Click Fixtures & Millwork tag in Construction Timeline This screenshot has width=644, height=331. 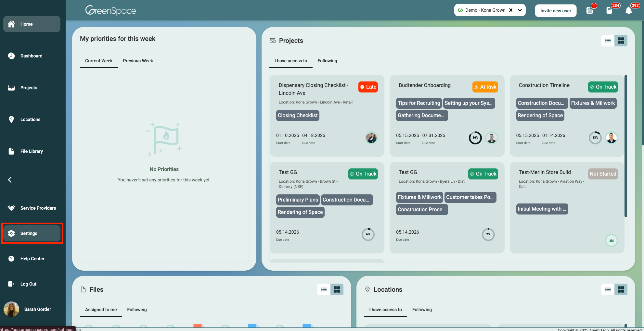593,103
